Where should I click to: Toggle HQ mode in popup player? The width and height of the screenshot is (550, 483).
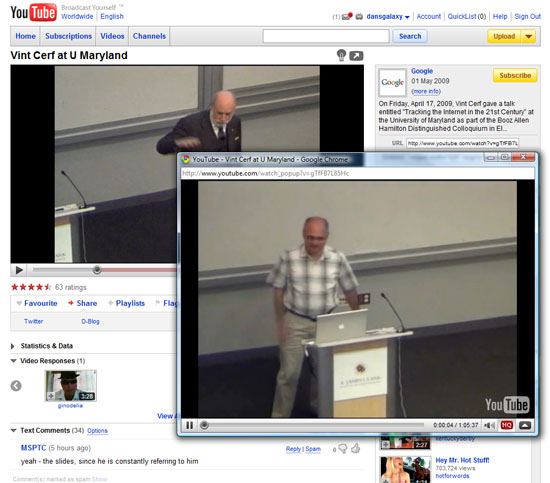506,425
